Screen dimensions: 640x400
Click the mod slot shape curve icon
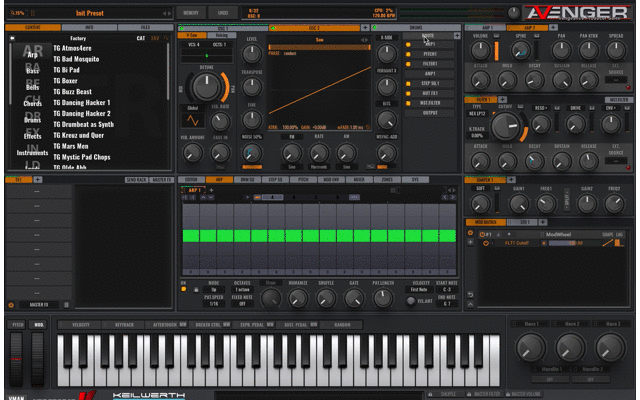tap(607, 243)
